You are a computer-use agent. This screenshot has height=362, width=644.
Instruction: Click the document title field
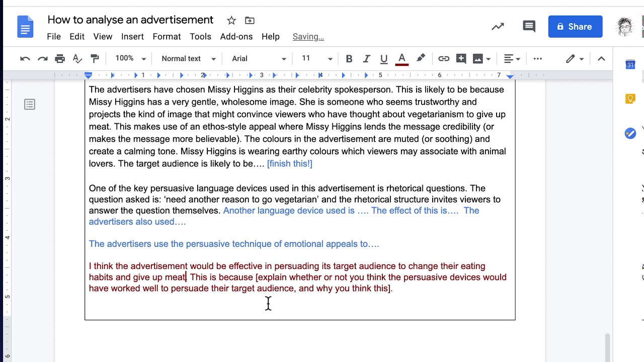(x=130, y=20)
